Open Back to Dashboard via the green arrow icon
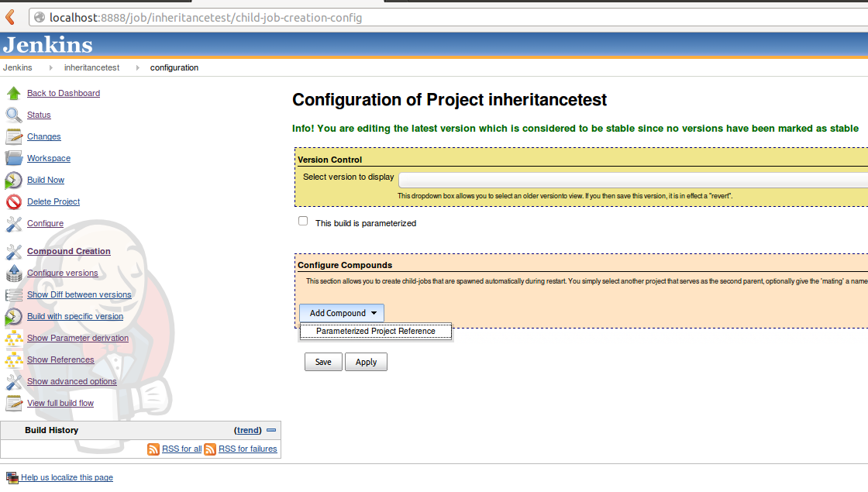868x492 pixels. tap(13, 93)
